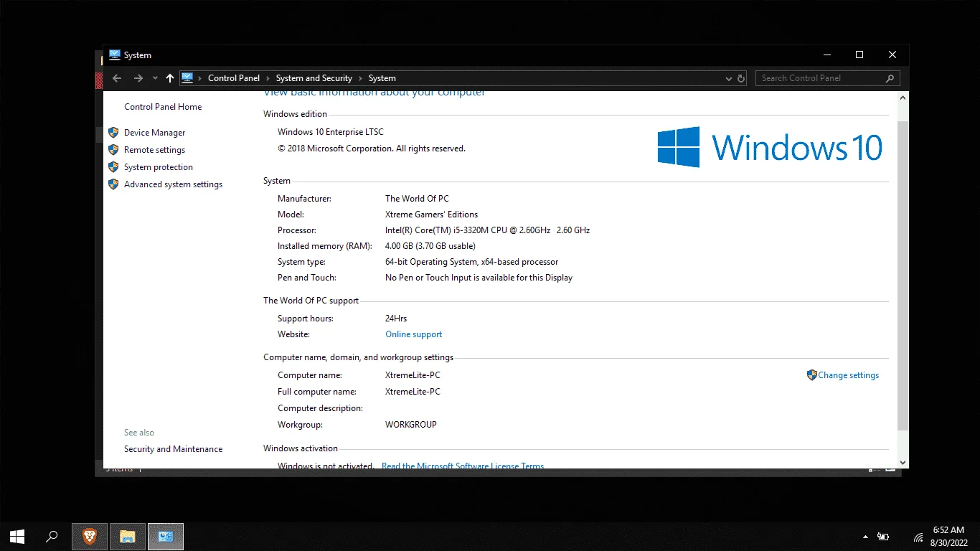The height and width of the screenshot is (551, 980).
Task: Open taskbar search magnifier
Action: click(52, 537)
